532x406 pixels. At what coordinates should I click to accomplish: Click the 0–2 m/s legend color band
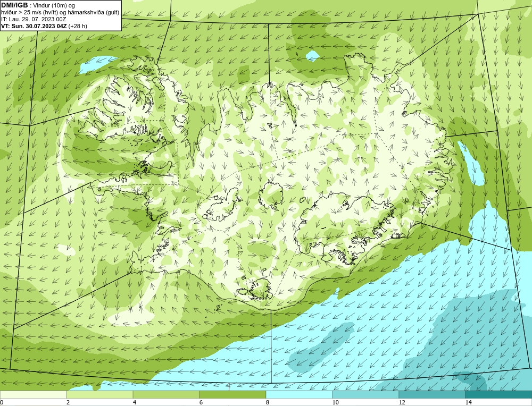click(33, 395)
